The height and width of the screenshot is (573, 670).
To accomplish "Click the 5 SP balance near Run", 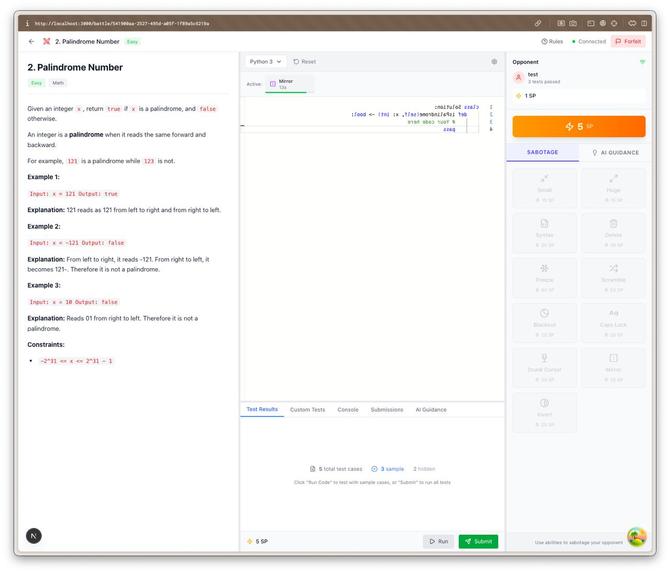I will [257, 541].
